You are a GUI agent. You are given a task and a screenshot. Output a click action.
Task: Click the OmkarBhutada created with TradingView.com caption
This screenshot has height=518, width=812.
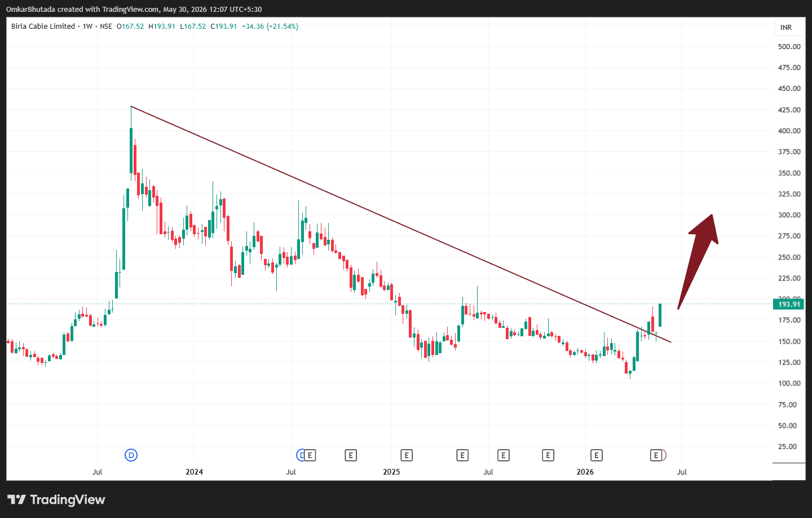(134, 9)
